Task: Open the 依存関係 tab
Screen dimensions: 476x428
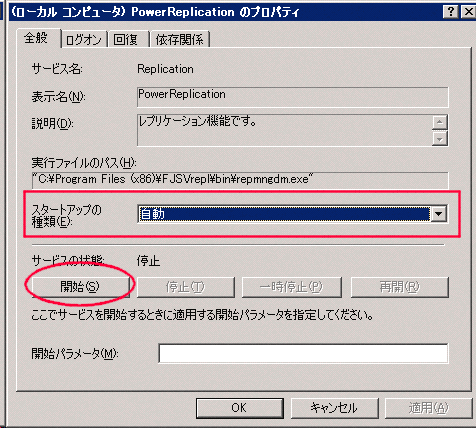Action: (x=179, y=40)
